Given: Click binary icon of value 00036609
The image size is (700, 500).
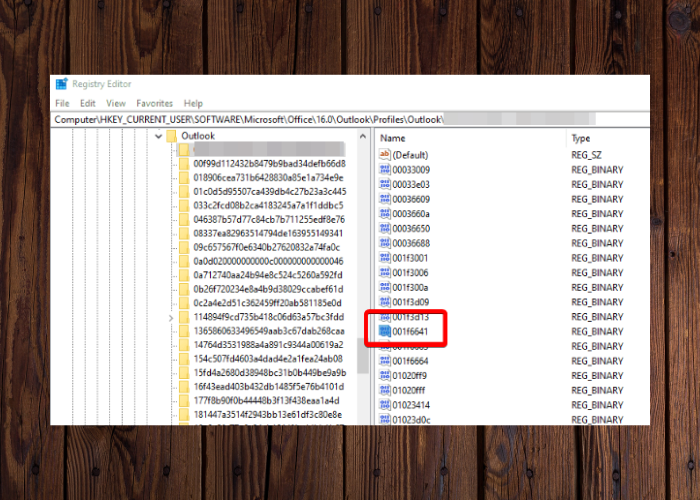Looking at the screenshot, I should tap(384, 199).
